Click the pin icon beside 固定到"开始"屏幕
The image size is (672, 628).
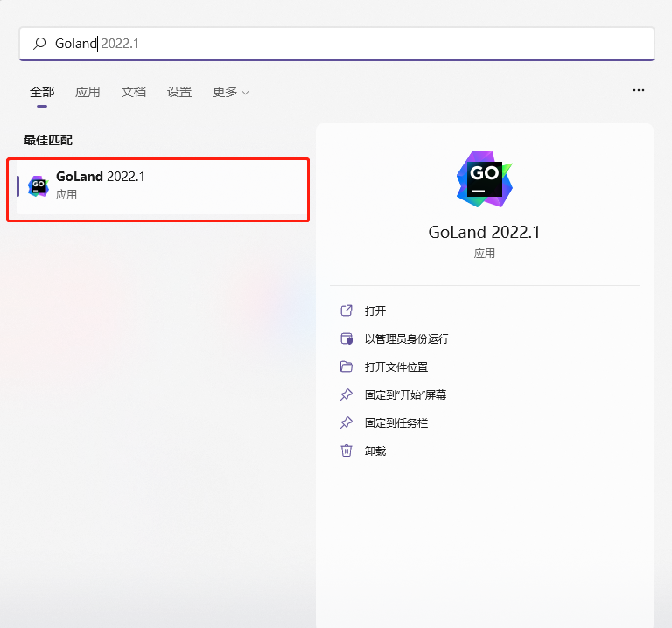point(346,394)
